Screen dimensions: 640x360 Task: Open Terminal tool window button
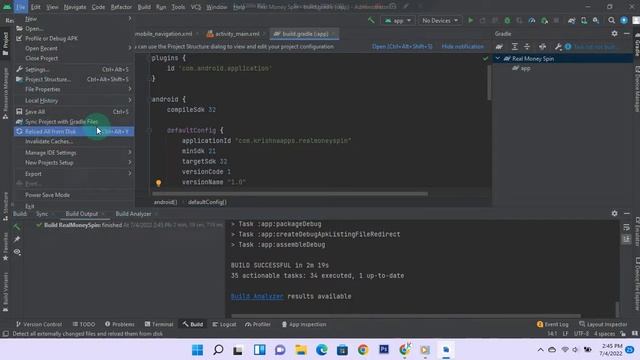[x=159, y=324]
